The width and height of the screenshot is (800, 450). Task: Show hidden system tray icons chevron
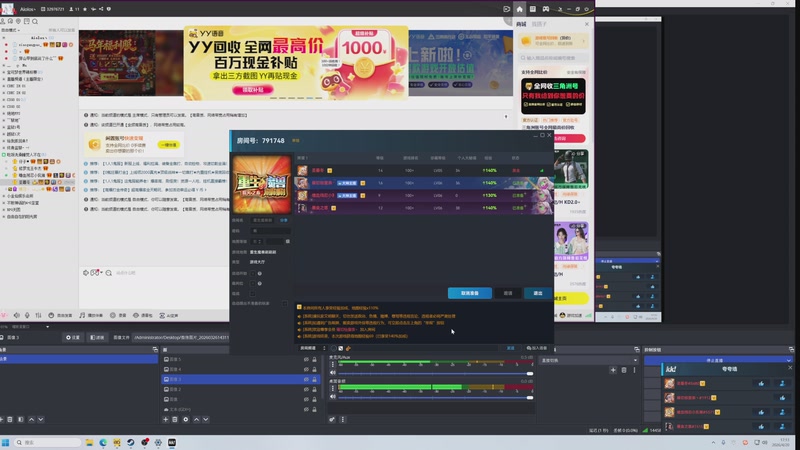pyautogui.click(x=713, y=442)
